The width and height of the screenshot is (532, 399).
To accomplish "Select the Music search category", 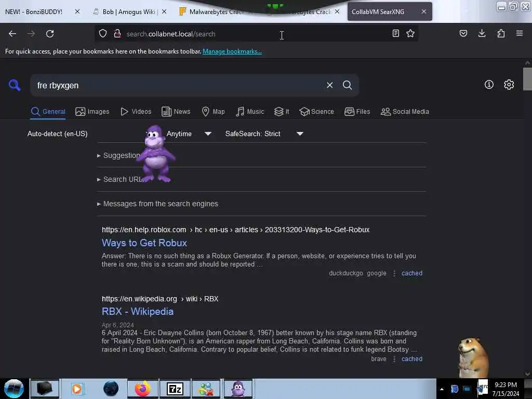I will 250,111.
